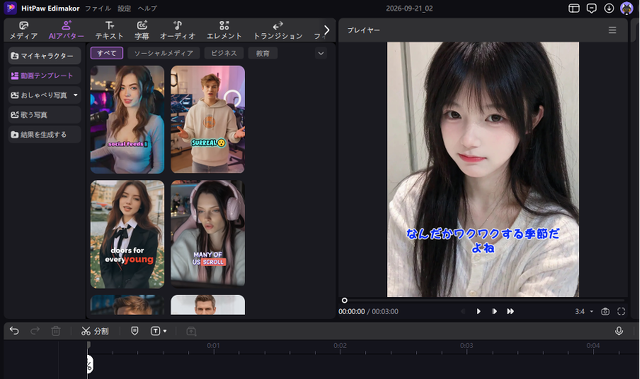Expand the おしゃべり写真 dropdown arrow
Viewport: 640px width, 379px height.
point(76,95)
